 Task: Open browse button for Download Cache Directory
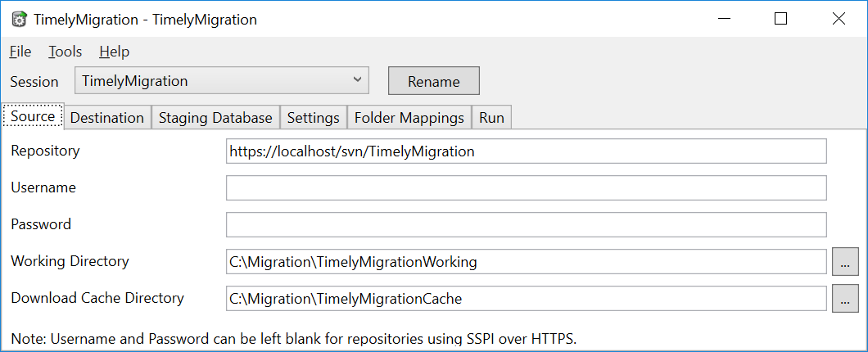[x=845, y=299]
